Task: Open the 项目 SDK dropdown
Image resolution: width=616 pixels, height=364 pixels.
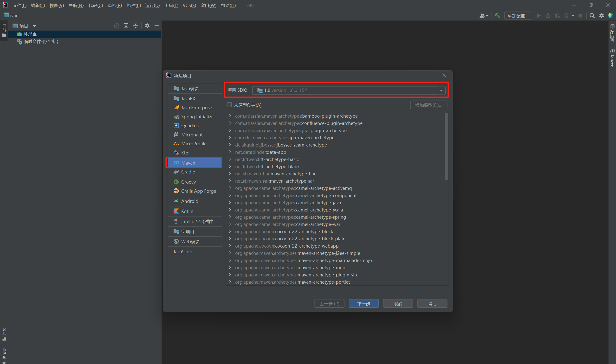Action: 349,90
